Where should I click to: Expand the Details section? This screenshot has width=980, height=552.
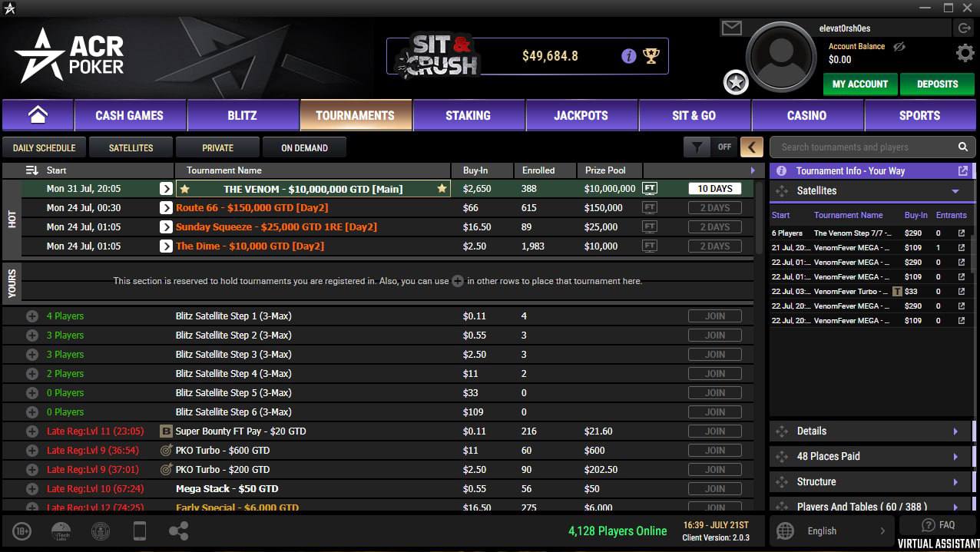click(x=871, y=431)
